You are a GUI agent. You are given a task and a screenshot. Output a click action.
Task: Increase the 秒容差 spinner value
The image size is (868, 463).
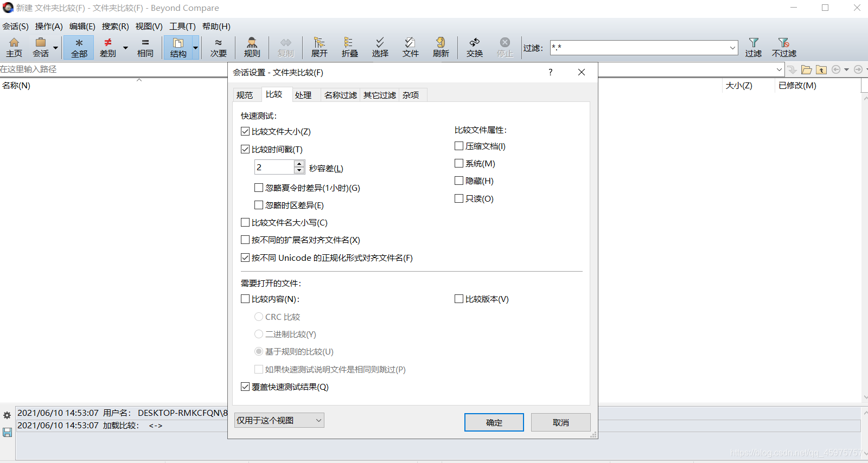[x=299, y=163]
